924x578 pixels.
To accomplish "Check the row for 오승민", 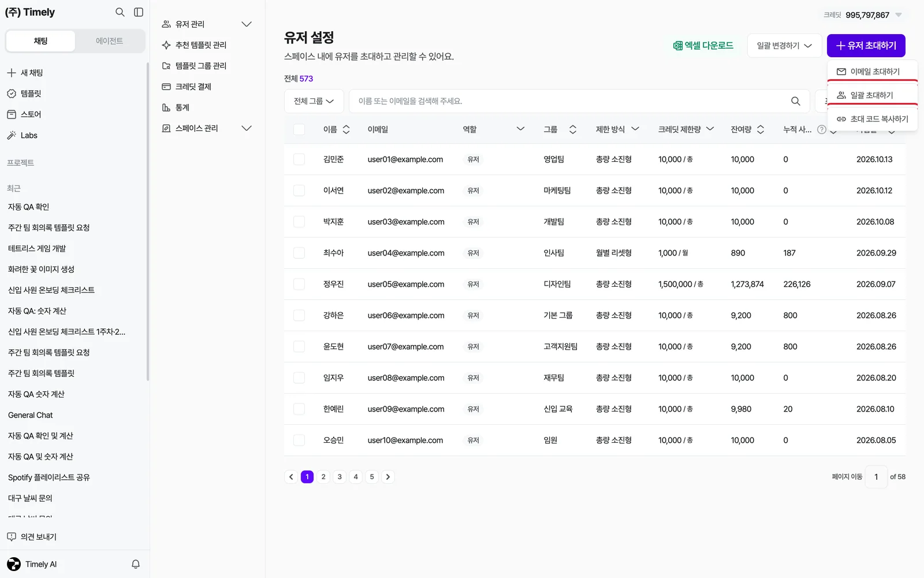I will click(x=299, y=440).
